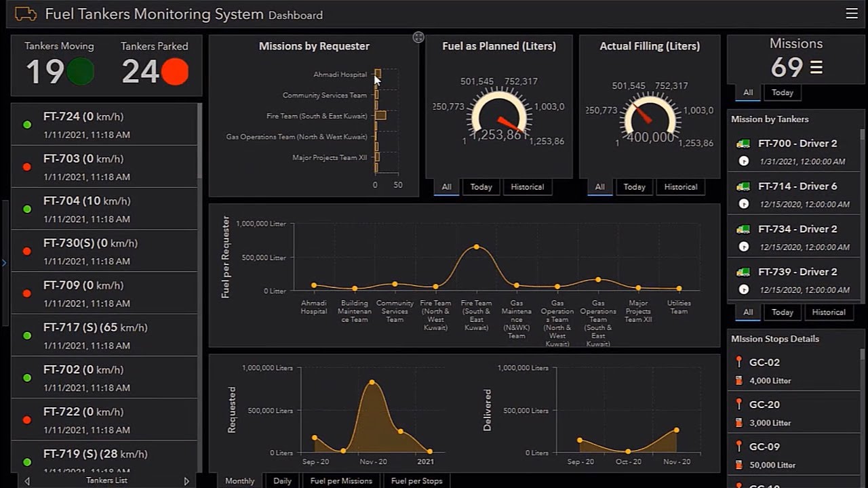
Task: Click the fuel barrel icon beside 50,000 Litter
Action: pyautogui.click(x=739, y=465)
